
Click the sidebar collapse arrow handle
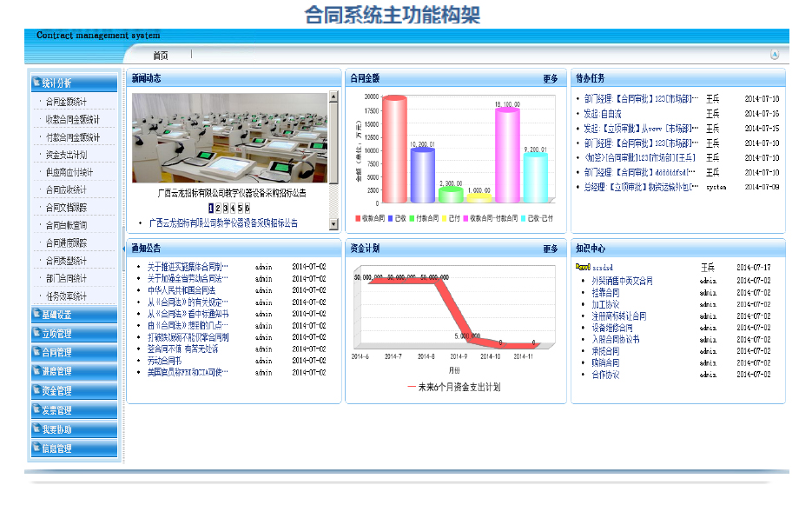click(x=123, y=249)
